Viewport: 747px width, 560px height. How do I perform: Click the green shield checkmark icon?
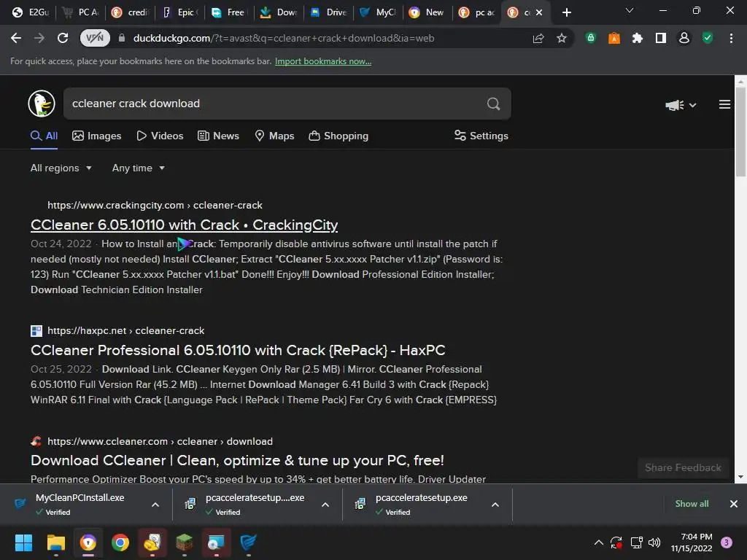(708, 38)
